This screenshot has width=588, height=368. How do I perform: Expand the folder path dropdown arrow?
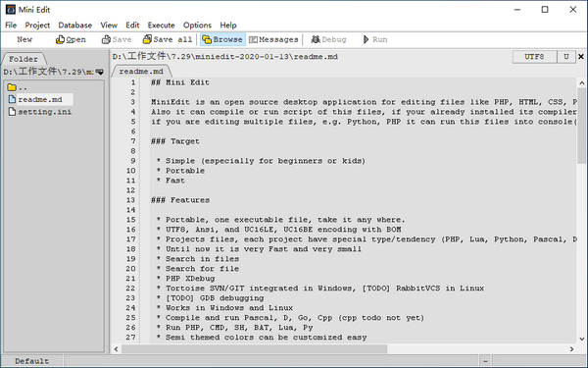click(x=99, y=72)
